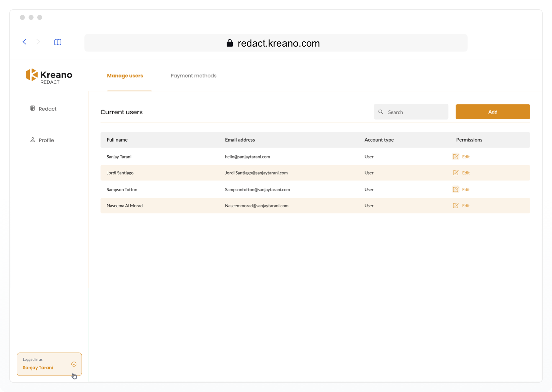Click the Redact document icon in sidebar

pos(33,108)
